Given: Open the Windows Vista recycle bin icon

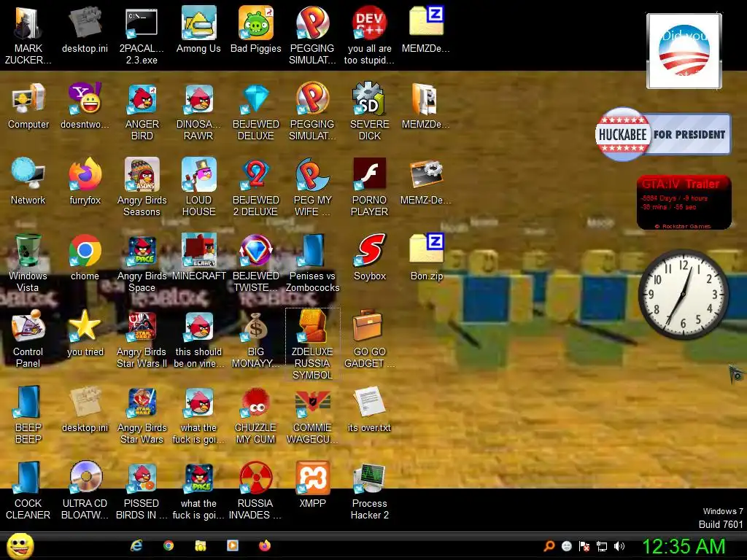Looking at the screenshot, I should [x=28, y=263].
